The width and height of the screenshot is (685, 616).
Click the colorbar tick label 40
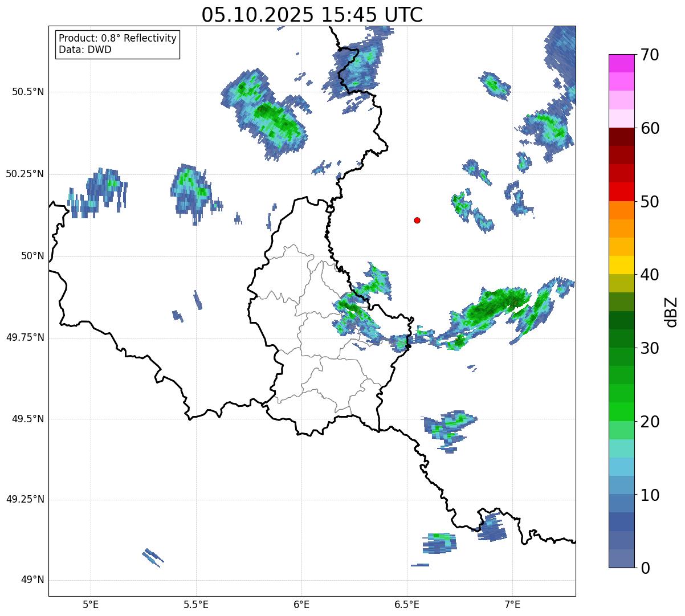pos(650,275)
